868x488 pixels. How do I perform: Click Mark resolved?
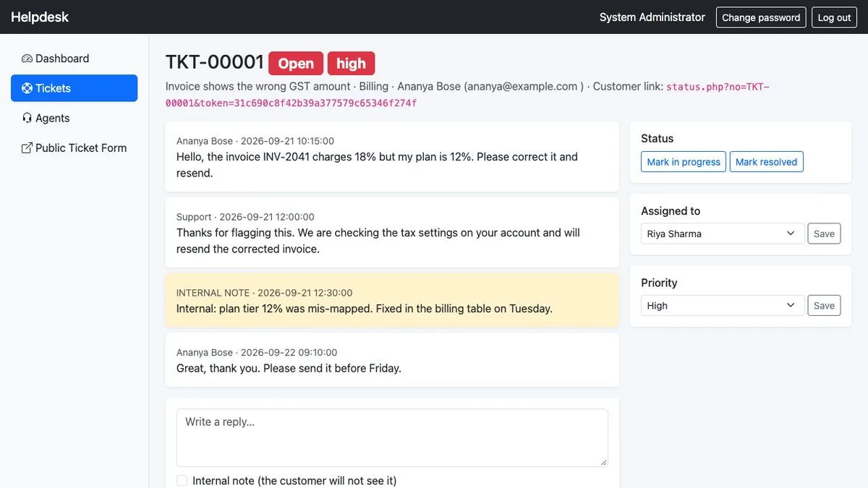click(x=766, y=162)
